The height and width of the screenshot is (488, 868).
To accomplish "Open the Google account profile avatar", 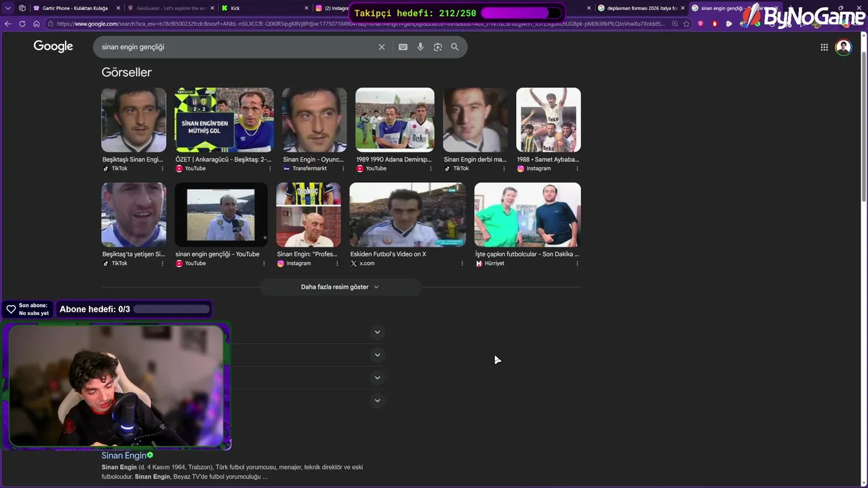I will pyautogui.click(x=844, y=47).
